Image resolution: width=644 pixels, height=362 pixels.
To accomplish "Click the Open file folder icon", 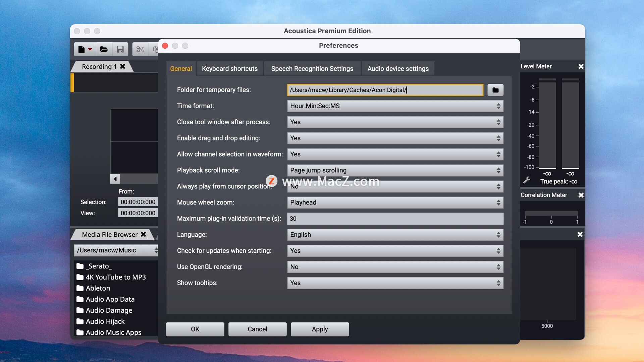I will coord(104,49).
